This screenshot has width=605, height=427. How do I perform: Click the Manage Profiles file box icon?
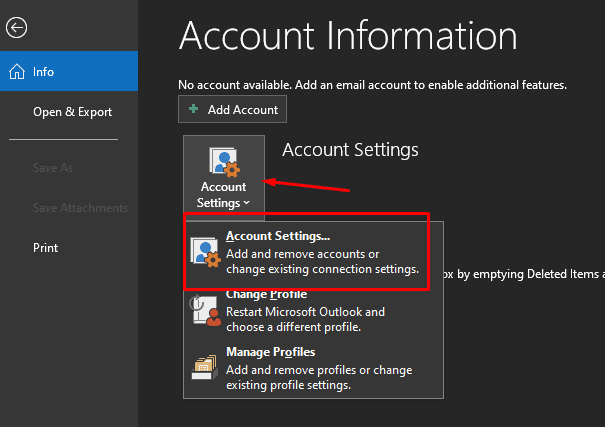pyautogui.click(x=204, y=368)
